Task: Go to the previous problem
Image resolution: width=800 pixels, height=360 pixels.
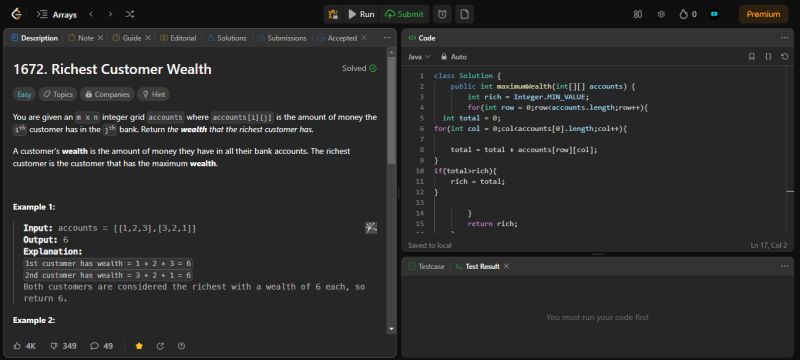Action: point(91,14)
